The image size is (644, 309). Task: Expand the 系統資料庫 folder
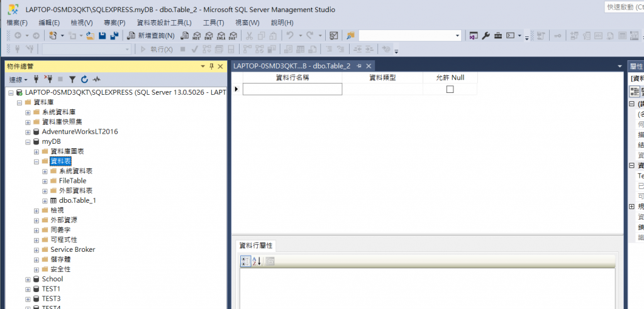[x=28, y=112]
